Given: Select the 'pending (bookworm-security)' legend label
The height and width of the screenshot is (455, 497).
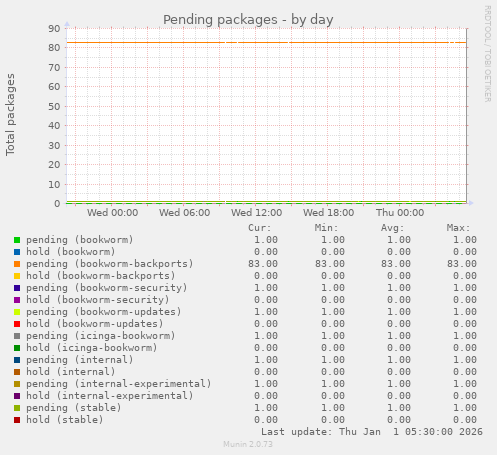Looking at the screenshot, I should [107, 288].
